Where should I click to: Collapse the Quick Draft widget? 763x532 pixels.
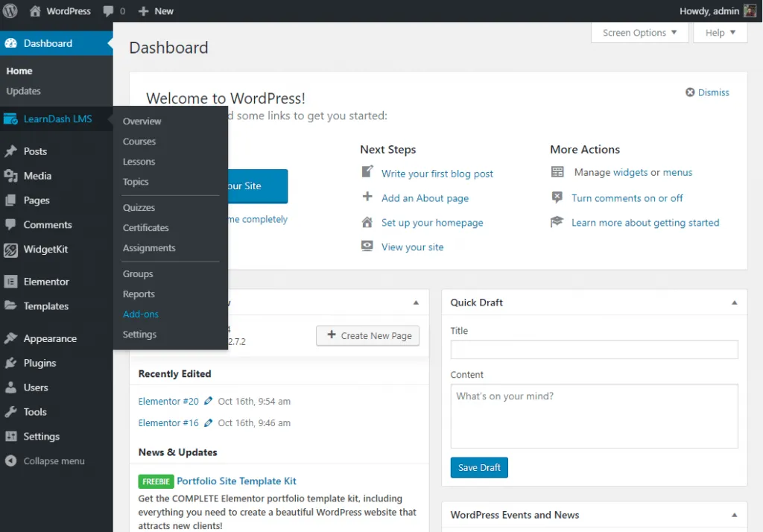pyautogui.click(x=734, y=303)
